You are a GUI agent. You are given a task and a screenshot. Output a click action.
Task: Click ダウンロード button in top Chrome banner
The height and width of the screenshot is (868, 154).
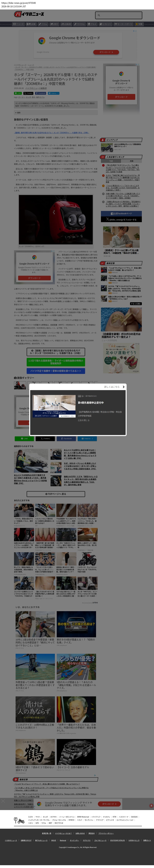106,52
